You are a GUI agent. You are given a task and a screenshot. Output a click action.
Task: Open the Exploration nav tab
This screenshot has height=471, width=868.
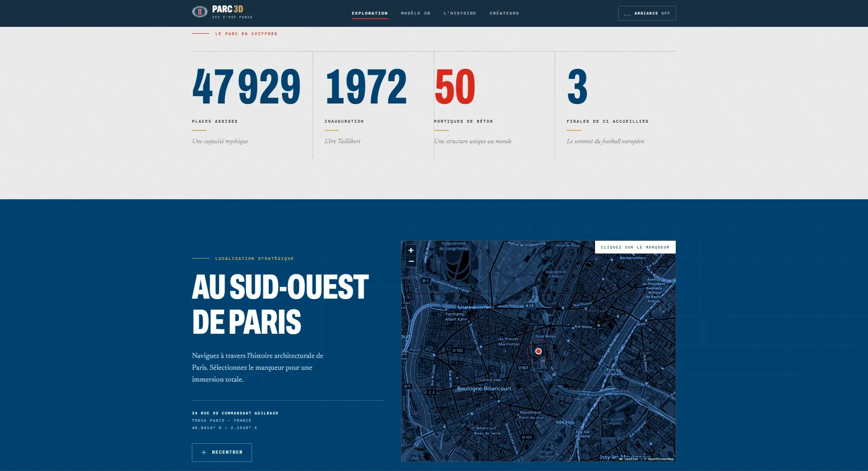coord(370,13)
